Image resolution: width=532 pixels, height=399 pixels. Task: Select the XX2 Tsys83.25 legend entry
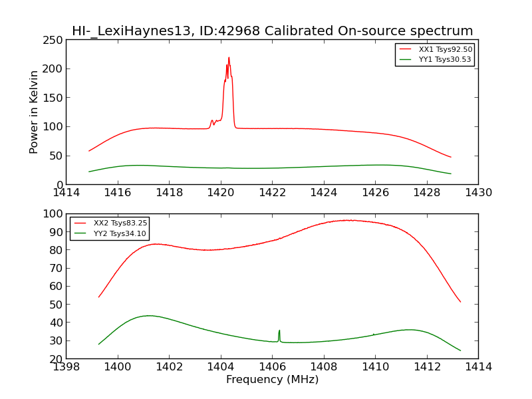coord(120,223)
